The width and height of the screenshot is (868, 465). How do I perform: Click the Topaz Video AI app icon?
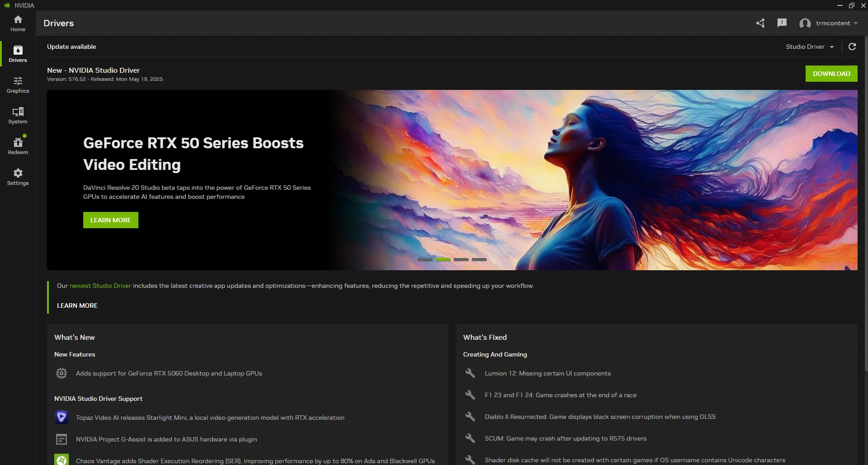pos(62,417)
